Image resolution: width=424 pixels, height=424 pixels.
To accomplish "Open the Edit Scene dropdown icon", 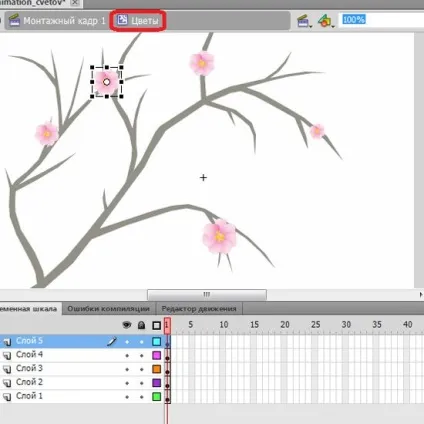I will (x=305, y=21).
